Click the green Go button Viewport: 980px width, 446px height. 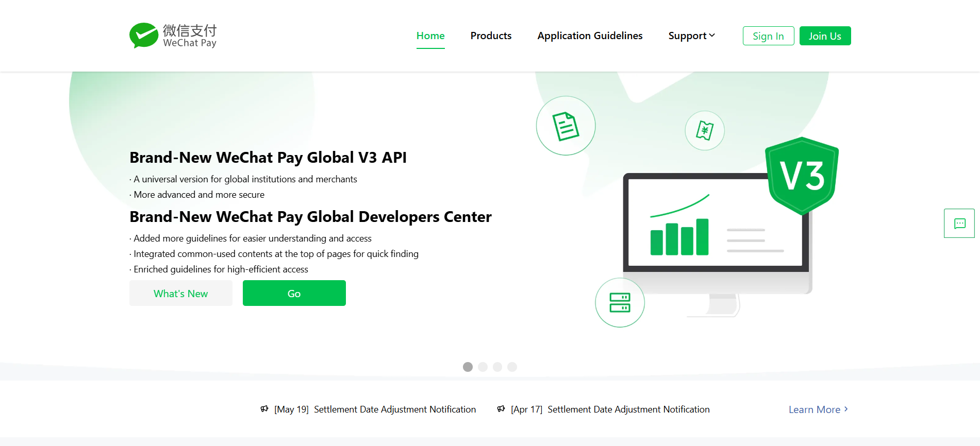pyautogui.click(x=294, y=293)
